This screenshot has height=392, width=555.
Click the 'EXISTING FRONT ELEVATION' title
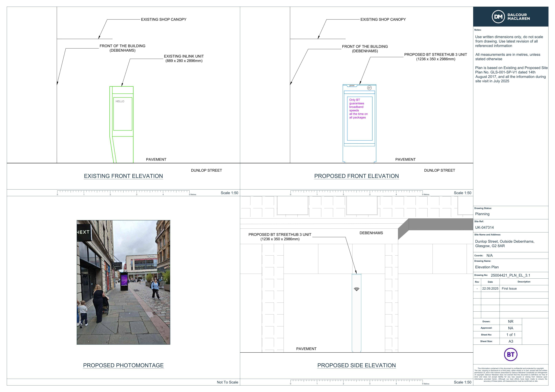[x=123, y=176]
